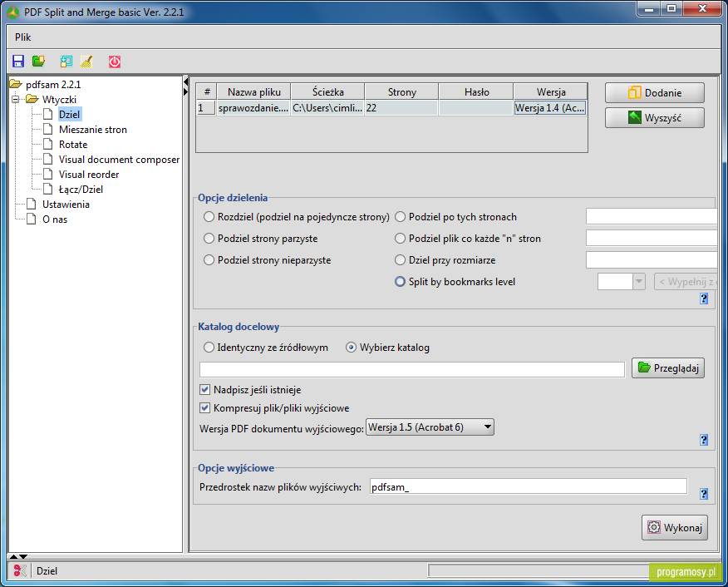The width and height of the screenshot is (728, 587).
Task: Click the Wersja 1.4 (Ac... table cell
Action: 550,108
